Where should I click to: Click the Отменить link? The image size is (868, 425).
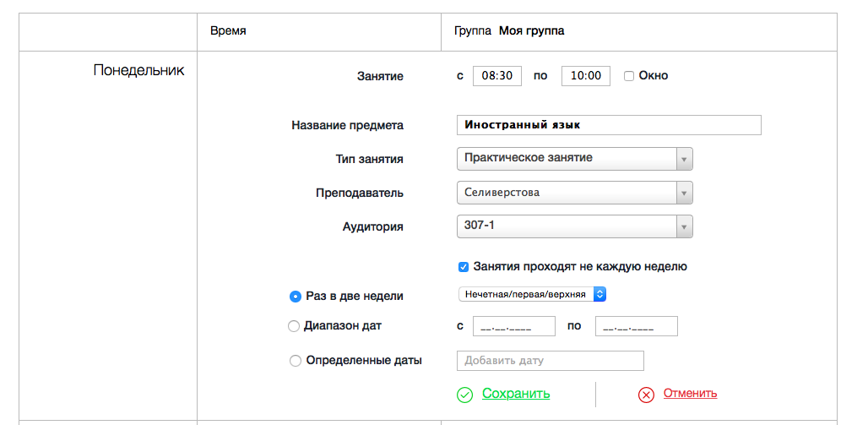pyautogui.click(x=690, y=393)
